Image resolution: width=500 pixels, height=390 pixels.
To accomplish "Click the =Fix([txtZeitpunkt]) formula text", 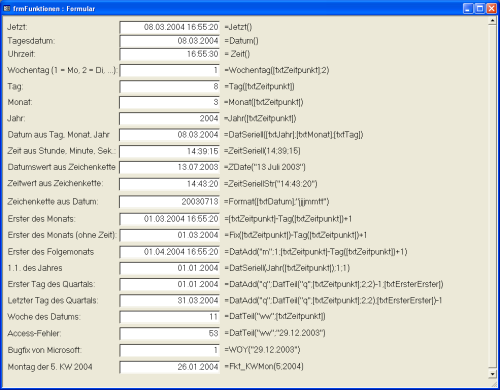I will point(296,235).
